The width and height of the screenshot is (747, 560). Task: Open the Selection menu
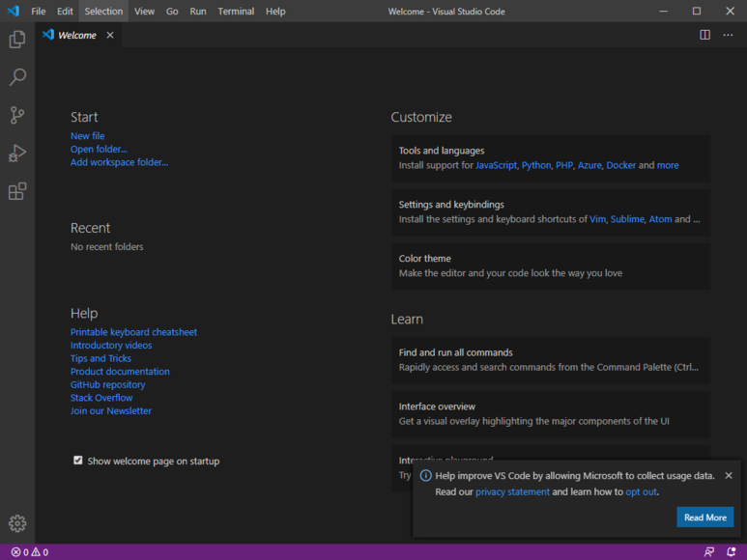click(103, 11)
